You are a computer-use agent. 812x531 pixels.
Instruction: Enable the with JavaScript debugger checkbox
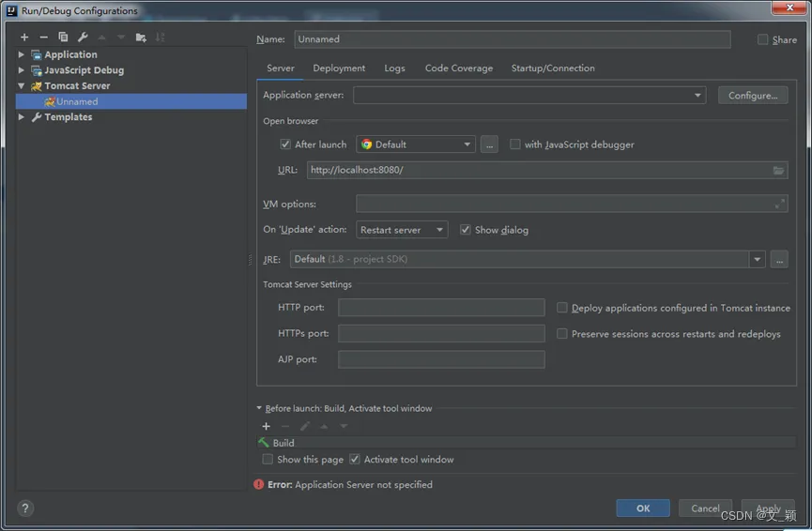[x=515, y=144]
